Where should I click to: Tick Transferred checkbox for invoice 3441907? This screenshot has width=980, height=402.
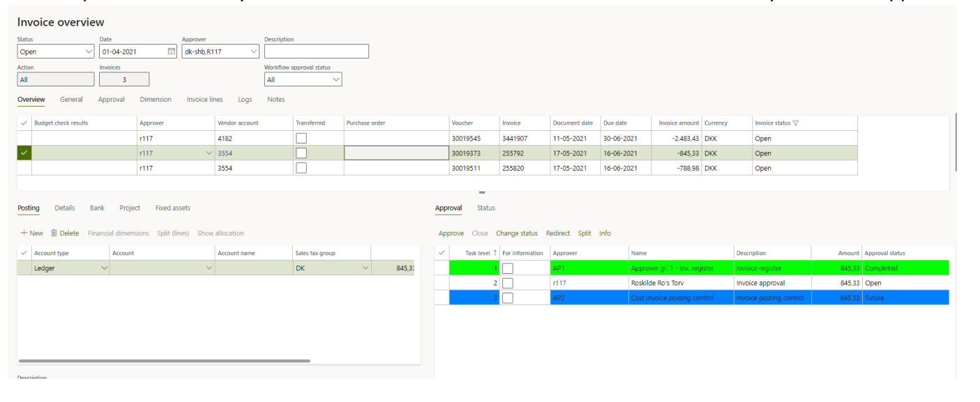(x=301, y=139)
